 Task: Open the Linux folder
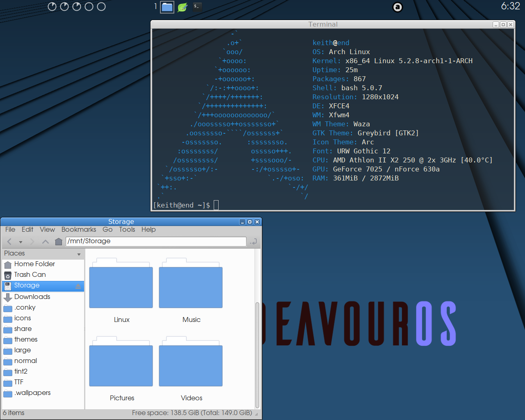(121, 291)
